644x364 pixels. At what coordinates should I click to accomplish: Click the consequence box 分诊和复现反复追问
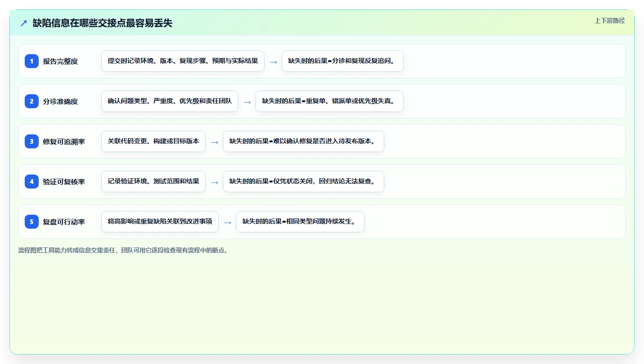pyautogui.click(x=343, y=61)
